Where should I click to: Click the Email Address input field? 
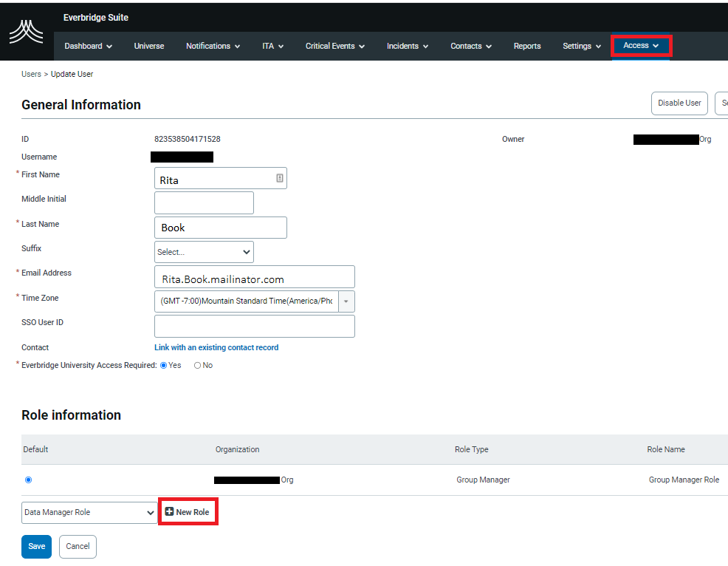pos(254,276)
